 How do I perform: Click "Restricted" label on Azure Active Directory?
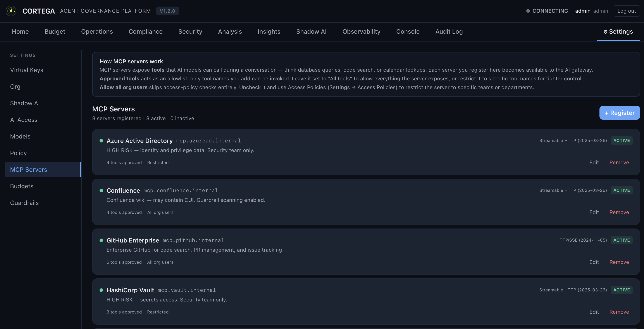tap(158, 162)
